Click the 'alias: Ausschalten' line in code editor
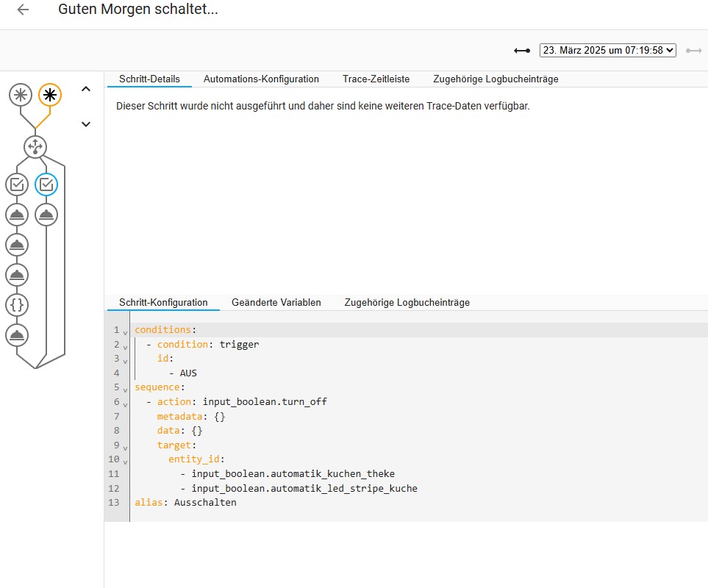708x588 pixels. pyautogui.click(x=185, y=503)
